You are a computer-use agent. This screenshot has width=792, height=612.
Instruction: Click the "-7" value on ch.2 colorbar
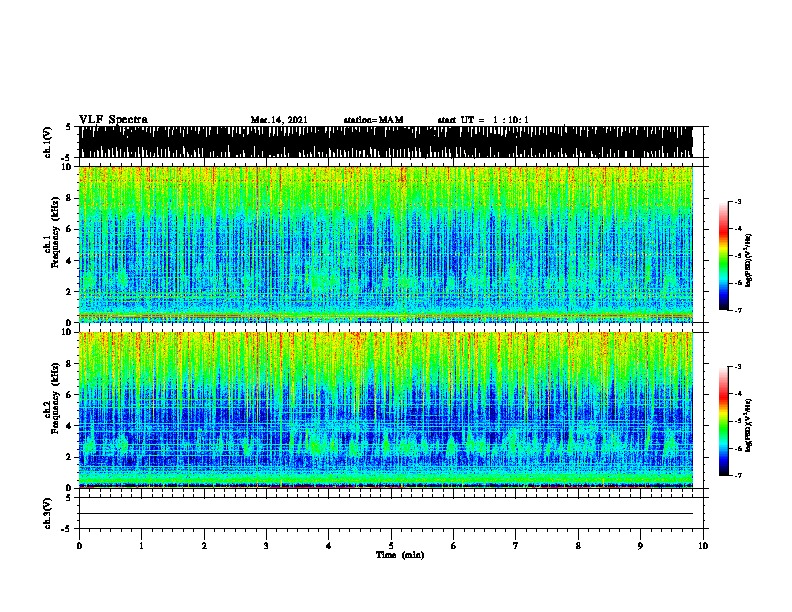(737, 476)
